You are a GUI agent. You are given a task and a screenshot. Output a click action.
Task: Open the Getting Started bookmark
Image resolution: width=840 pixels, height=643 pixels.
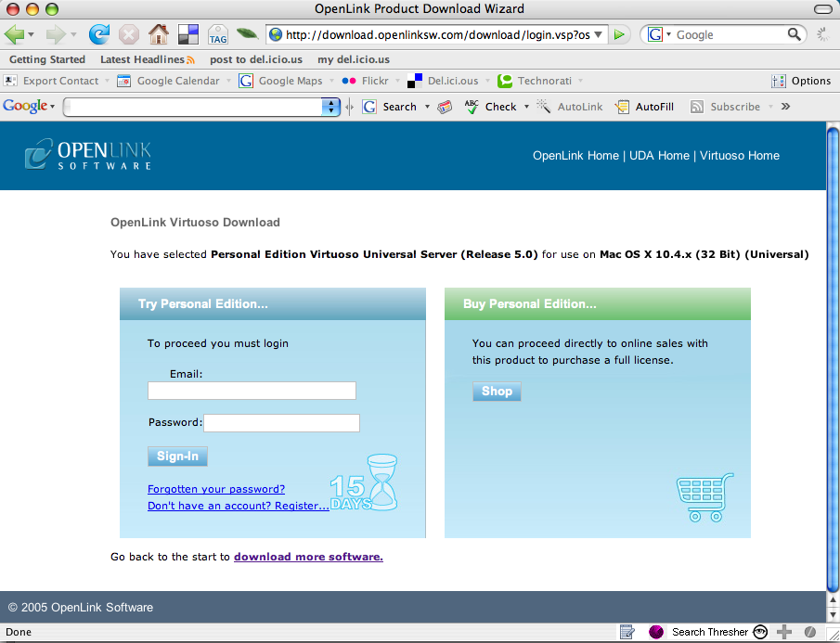point(47,59)
